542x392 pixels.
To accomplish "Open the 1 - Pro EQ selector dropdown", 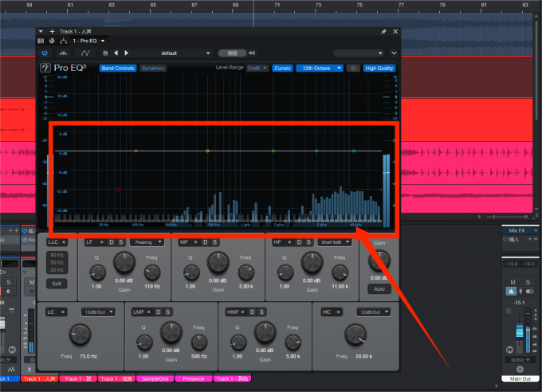I will pos(88,41).
